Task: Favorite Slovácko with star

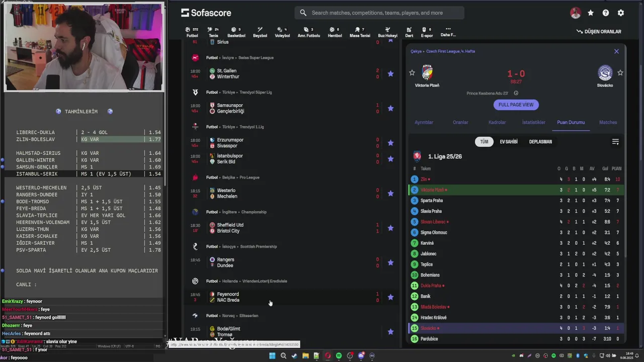Action: pos(620,73)
